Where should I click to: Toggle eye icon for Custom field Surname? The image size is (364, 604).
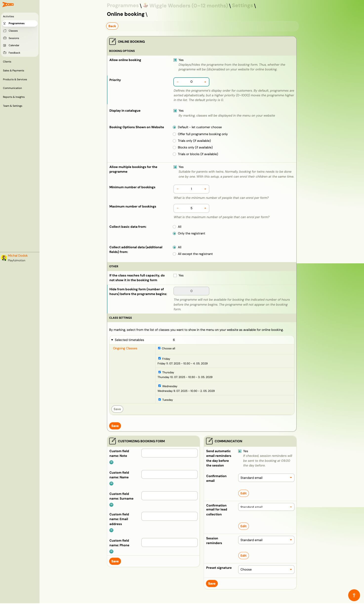(x=111, y=504)
